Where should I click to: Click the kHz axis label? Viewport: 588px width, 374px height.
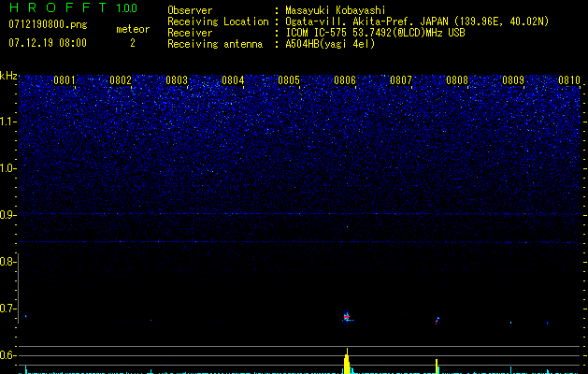pos(8,76)
